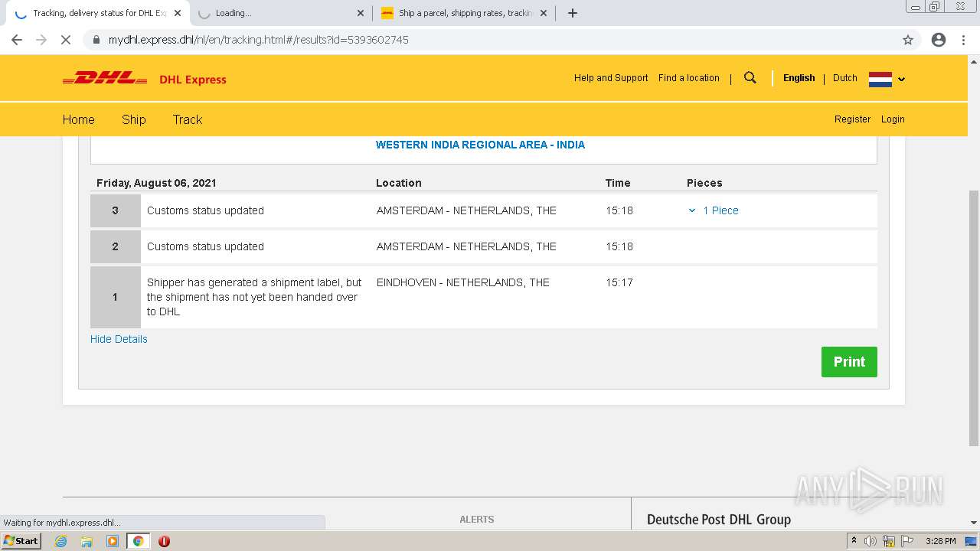980x551 pixels.
Task: Expand the 1 Piece details chevron
Action: click(x=692, y=210)
